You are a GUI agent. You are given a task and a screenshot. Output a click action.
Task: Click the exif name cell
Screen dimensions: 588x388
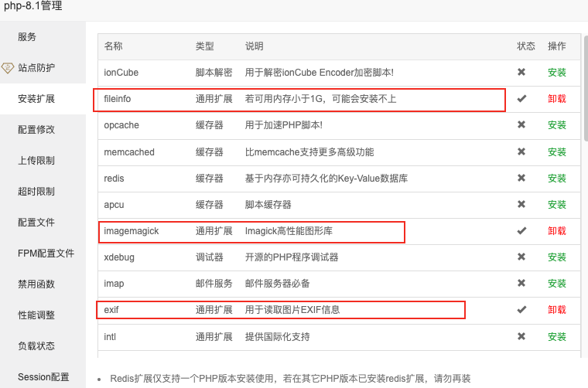tap(111, 310)
